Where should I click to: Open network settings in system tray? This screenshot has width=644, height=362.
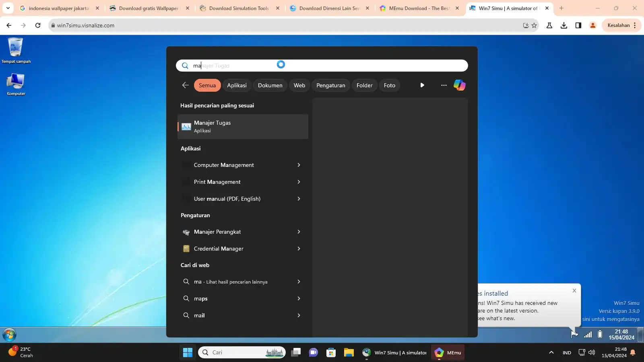582,353
